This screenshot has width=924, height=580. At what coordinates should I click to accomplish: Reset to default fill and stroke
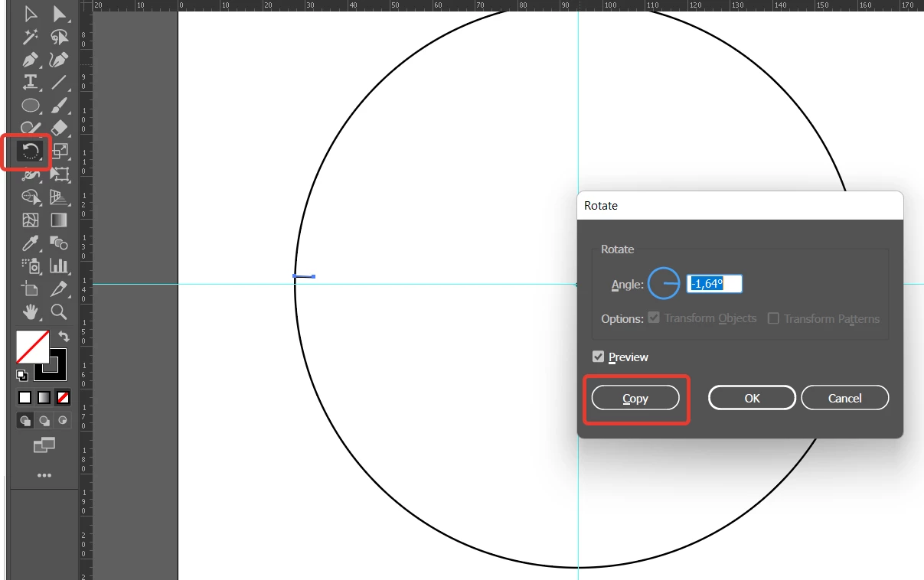(22, 375)
